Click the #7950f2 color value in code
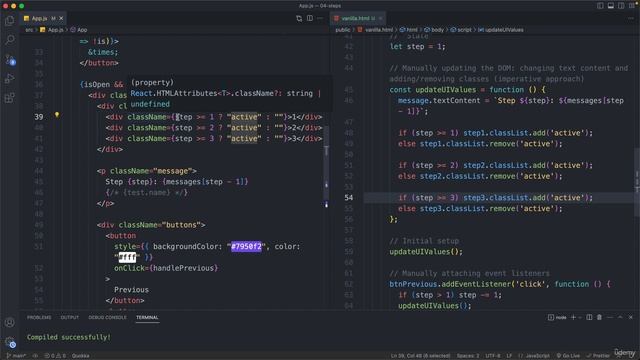This screenshot has width=640, height=360. [246, 247]
